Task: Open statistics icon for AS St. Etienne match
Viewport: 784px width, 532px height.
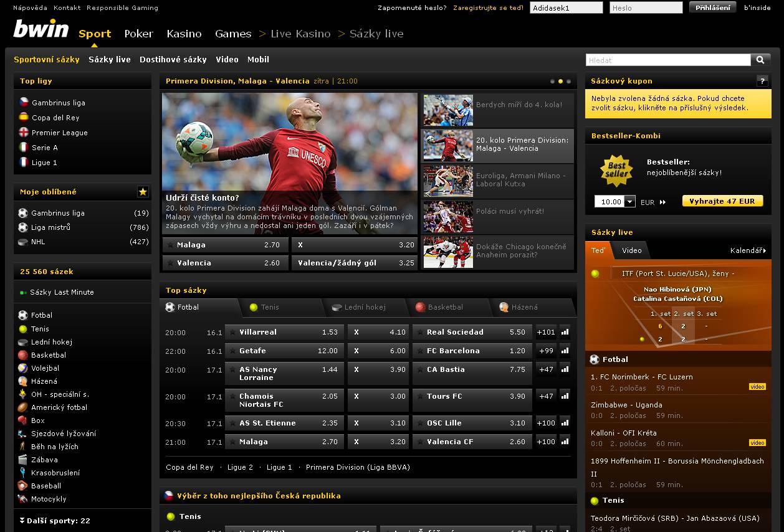Action: 565,423
